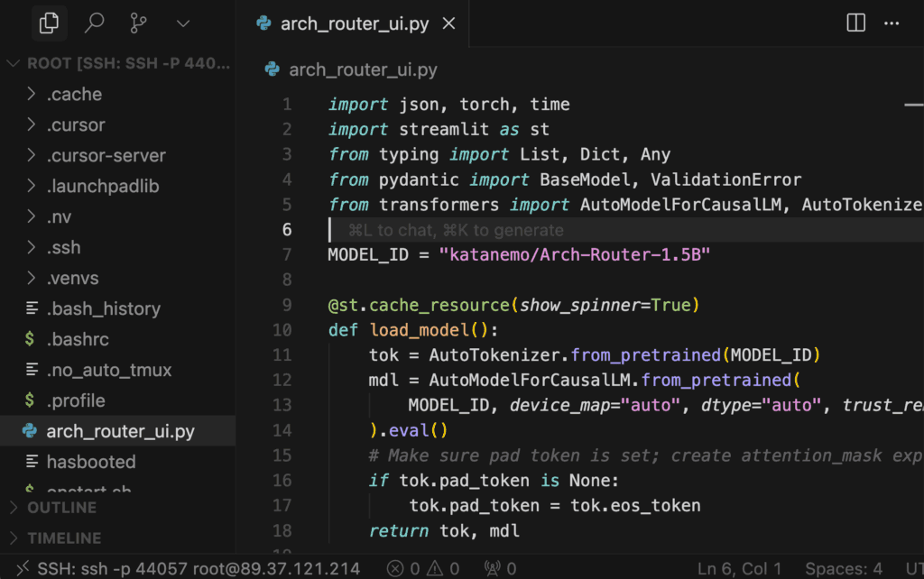Image resolution: width=924 pixels, height=579 pixels.
Task: Show additional views chevron in activity bar
Action: [183, 23]
